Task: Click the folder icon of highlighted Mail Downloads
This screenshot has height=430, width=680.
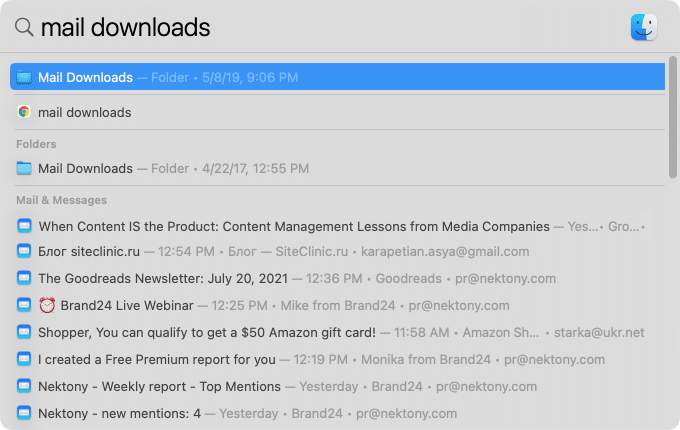Action: [24, 77]
